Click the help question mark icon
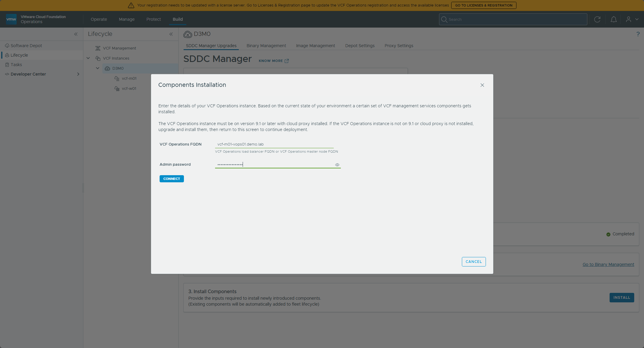 coord(638,34)
